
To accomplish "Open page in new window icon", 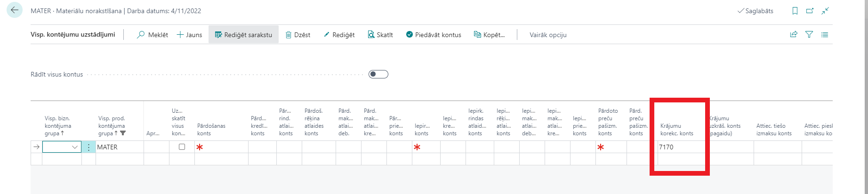I will tap(810, 11).
